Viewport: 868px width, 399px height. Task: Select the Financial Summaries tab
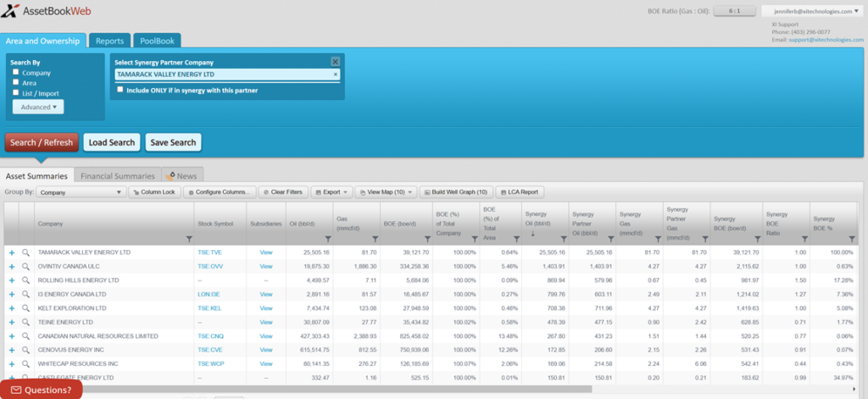[x=117, y=176]
